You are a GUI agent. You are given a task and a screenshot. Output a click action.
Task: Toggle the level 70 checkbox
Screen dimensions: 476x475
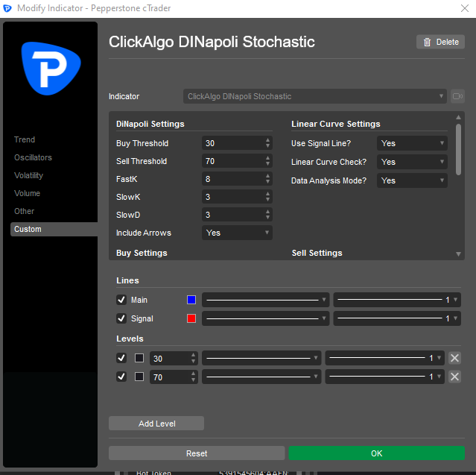tap(121, 377)
